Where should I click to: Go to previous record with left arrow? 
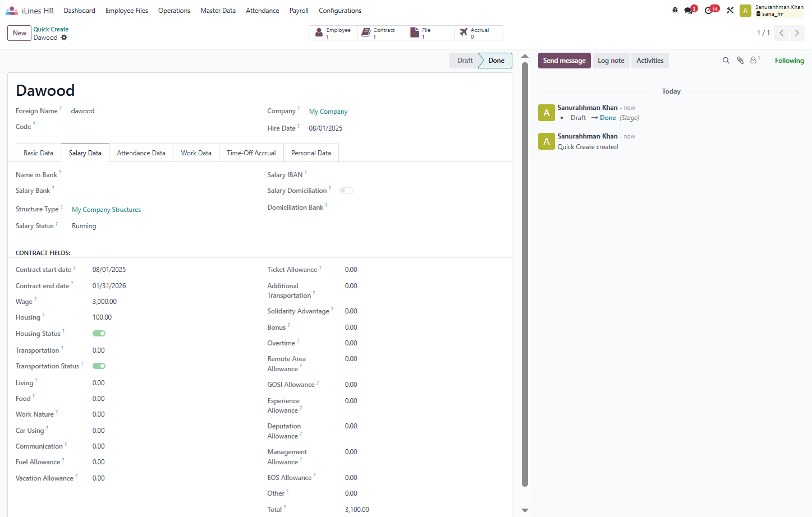pos(781,33)
